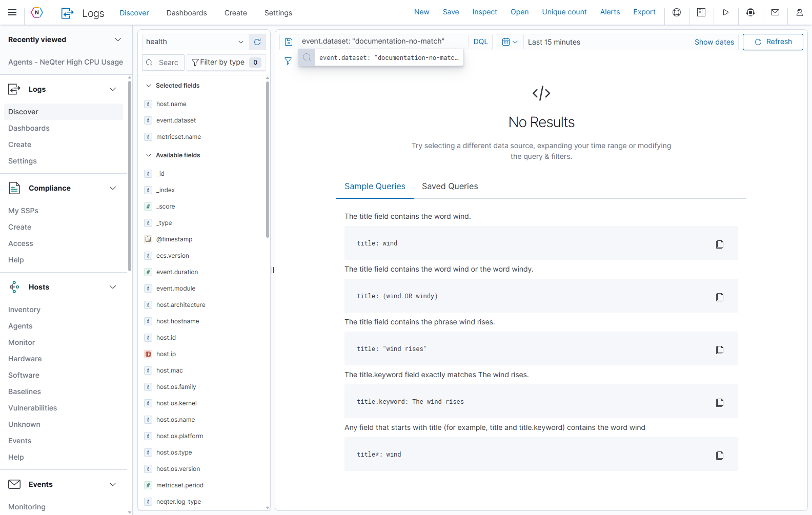Click the chip icon in the top bar
The width and height of the screenshot is (812, 515).
coord(750,12)
